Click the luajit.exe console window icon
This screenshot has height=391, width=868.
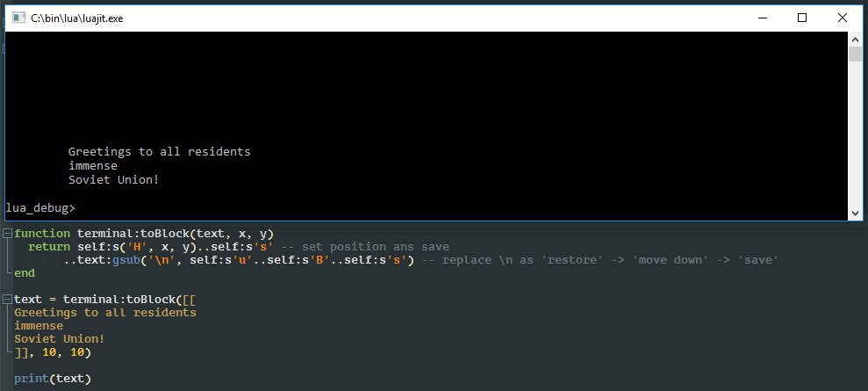(x=19, y=18)
